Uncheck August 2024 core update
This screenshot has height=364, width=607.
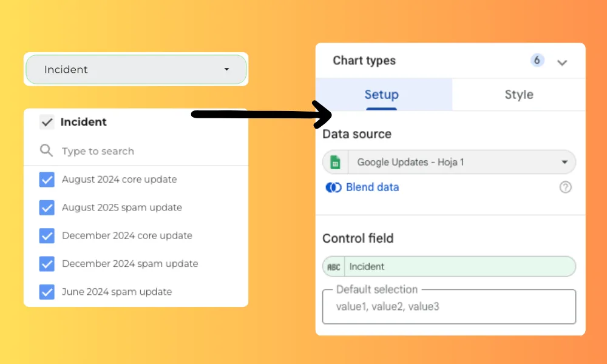tap(47, 180)
